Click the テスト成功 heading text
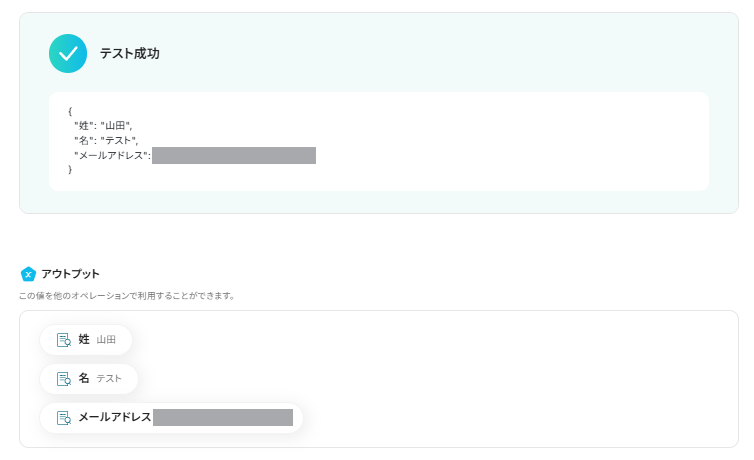 [129, 54]
